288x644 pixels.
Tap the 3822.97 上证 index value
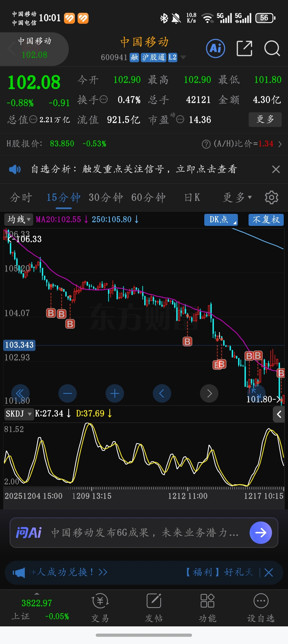(37, 603)
